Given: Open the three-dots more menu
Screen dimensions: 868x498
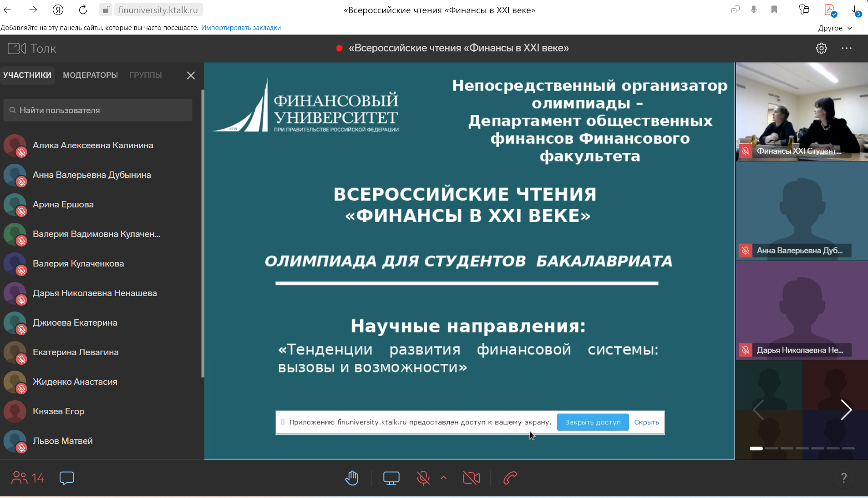Looking at the screenshot, I should coord(846,48).
